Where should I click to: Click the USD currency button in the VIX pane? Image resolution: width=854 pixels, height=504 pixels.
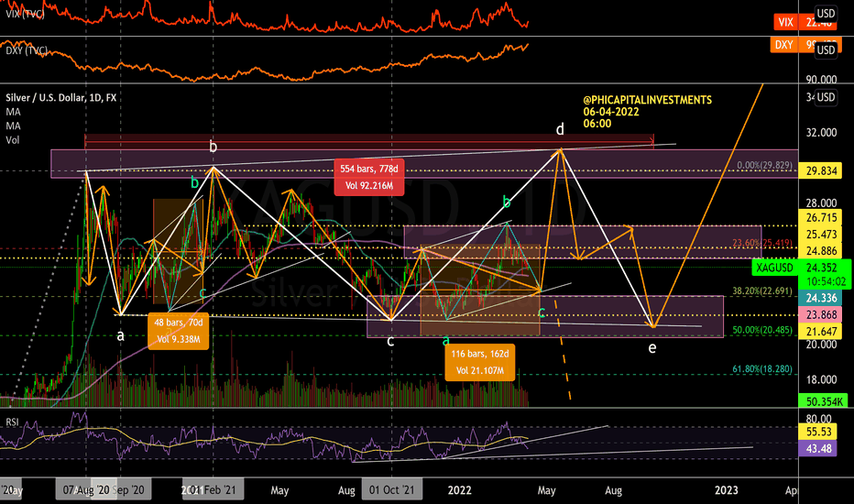tap(826, 13)
